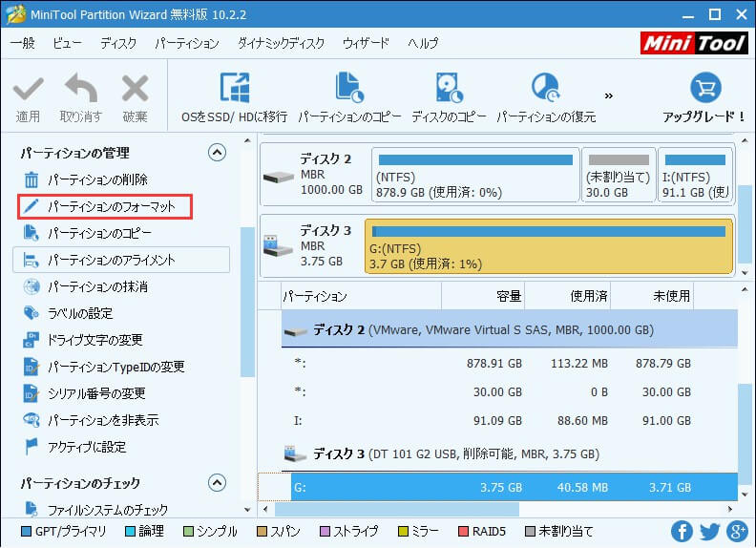Click the Undo (取り消す) arrow icon
Viewport: 756px width, 548px height.
point(80,91)
